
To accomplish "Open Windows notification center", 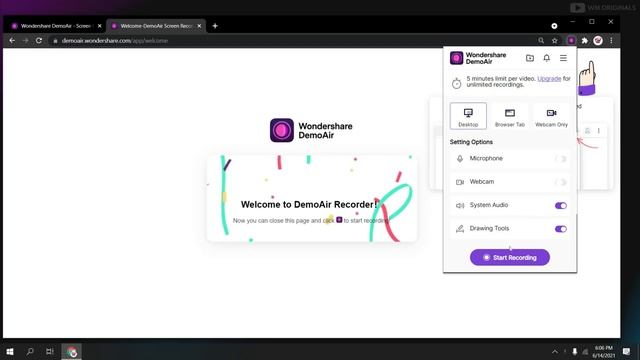I will coord(626,351).
